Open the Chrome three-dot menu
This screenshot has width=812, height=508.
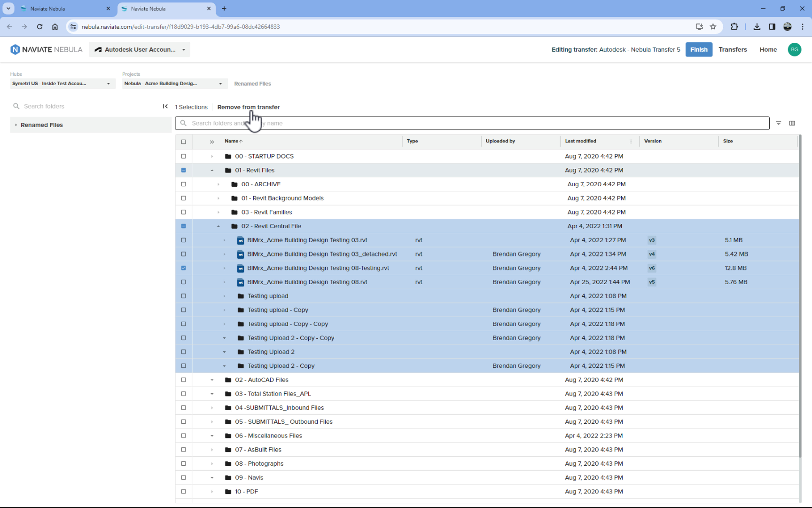tap(803, 27)
